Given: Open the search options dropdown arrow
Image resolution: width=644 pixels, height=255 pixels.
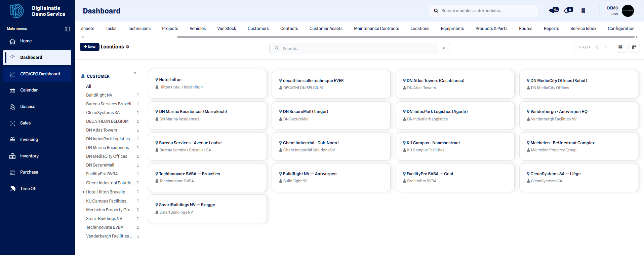Looking at the screenshot, I should tap(444, 48).
